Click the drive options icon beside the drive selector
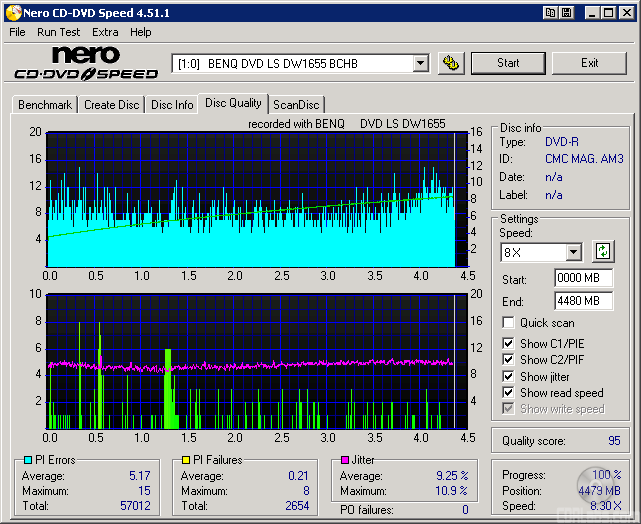 [451, 63]
